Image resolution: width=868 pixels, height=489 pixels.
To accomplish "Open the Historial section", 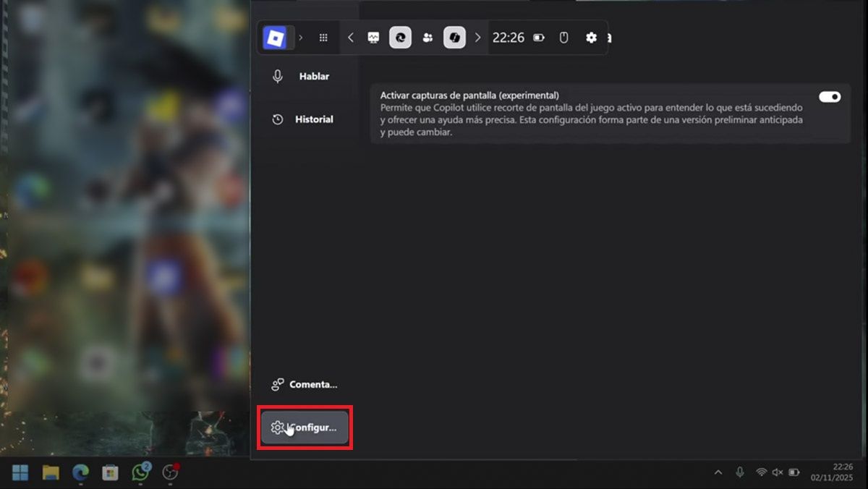I will click(x=302, y=119).
